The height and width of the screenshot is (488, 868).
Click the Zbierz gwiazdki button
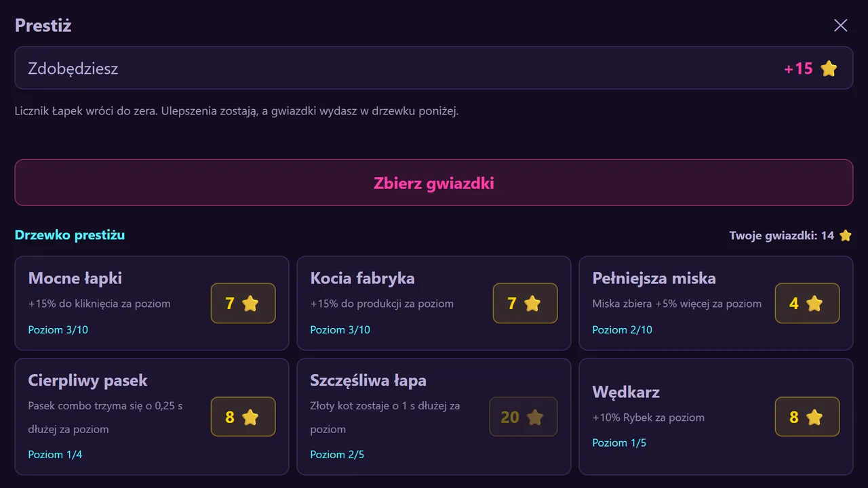434,183
